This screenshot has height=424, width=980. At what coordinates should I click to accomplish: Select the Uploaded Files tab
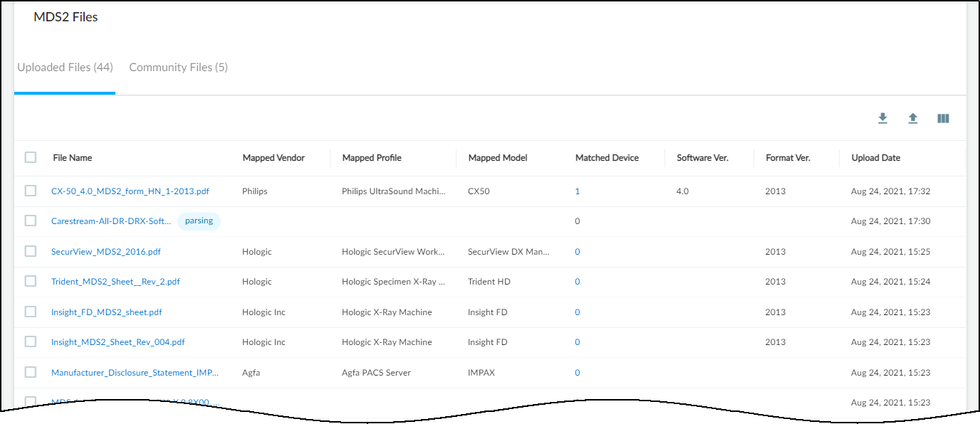point(65,68)
